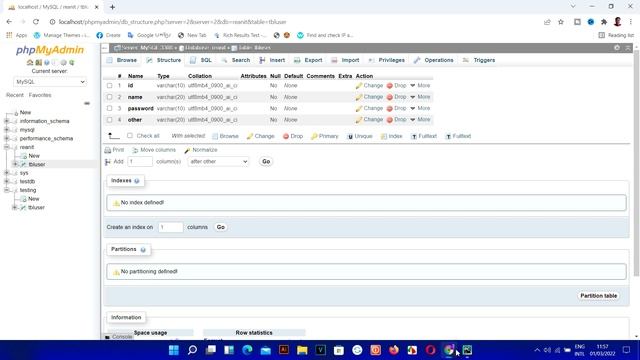Click the phpMyAdmin logo
640x360 pixels.
[x=50, y=50]
